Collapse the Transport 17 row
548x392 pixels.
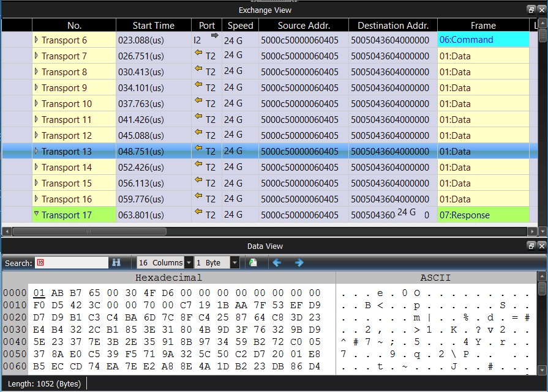click(36, 215)
